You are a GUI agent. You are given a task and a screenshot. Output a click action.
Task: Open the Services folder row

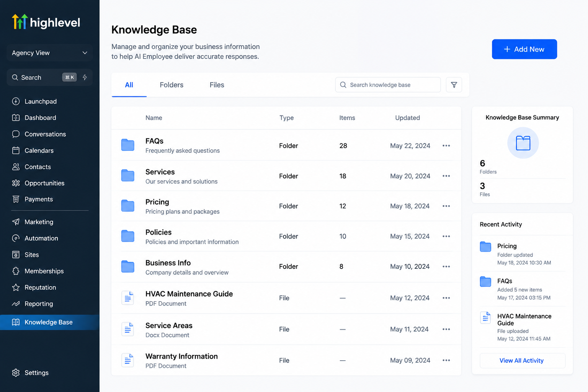(286, 176)
